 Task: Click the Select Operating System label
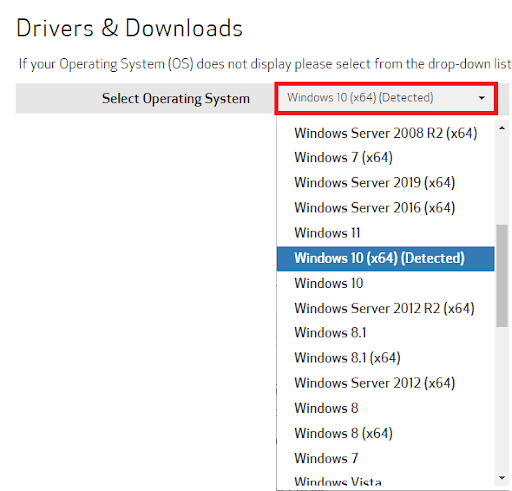coord(176,99)
